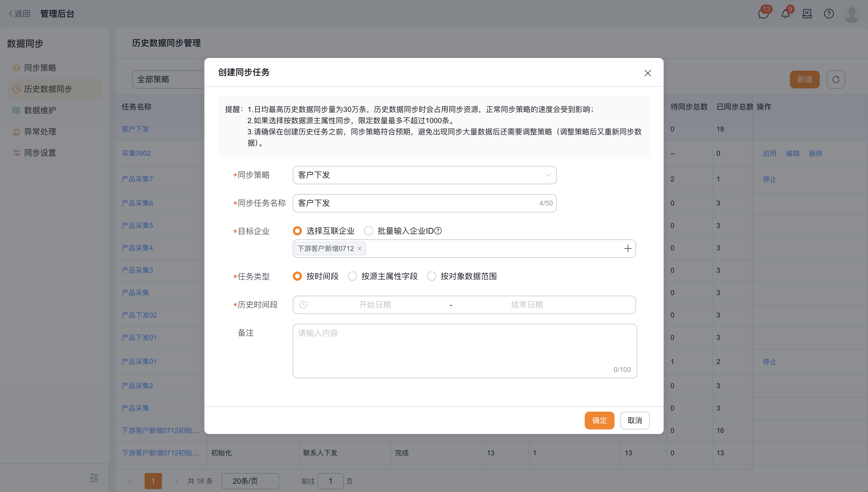
Task: Close the 创建同步任务 dialog
Action: pyautogui.click(x=647, y=73)
